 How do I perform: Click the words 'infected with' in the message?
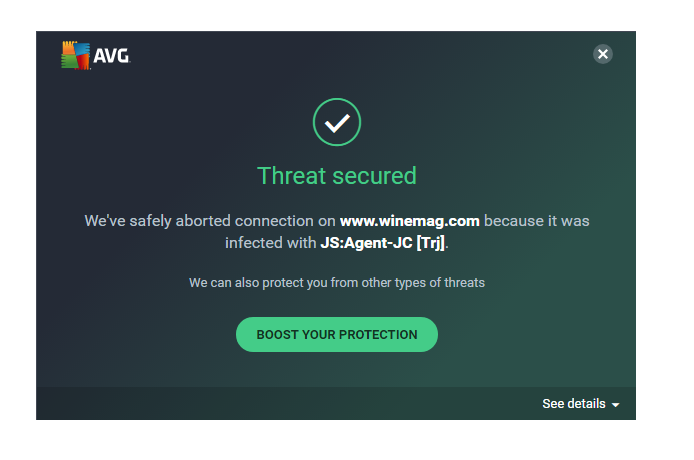[270, 243]
